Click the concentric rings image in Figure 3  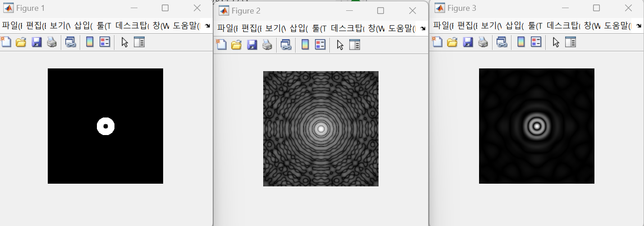(537, 126)
